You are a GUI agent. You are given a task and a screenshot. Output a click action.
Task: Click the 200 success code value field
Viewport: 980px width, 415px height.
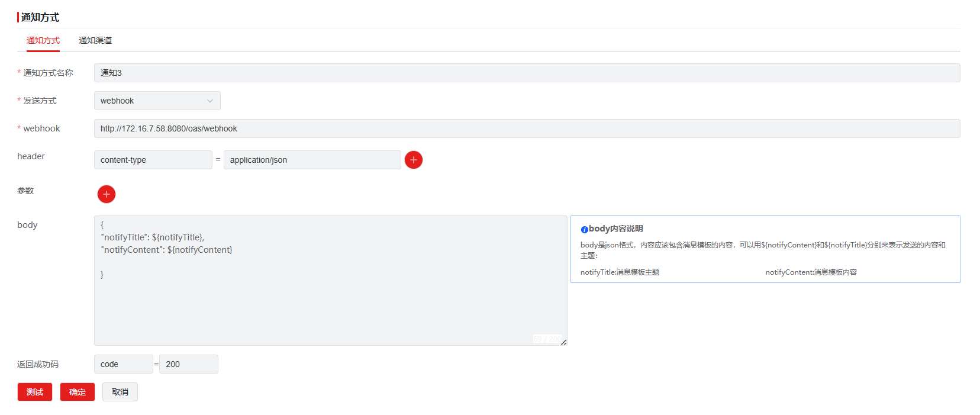pos(188,364)
